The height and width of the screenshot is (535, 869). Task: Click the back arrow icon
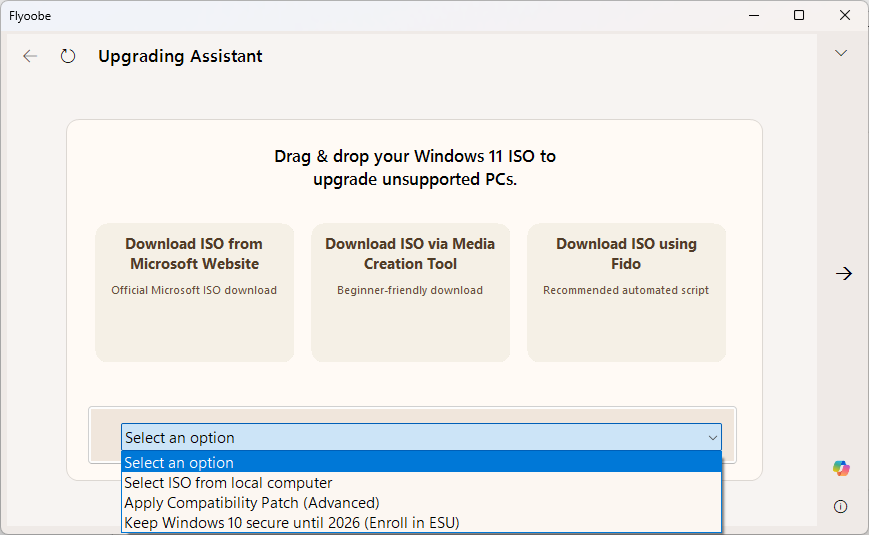coord(30,56)
